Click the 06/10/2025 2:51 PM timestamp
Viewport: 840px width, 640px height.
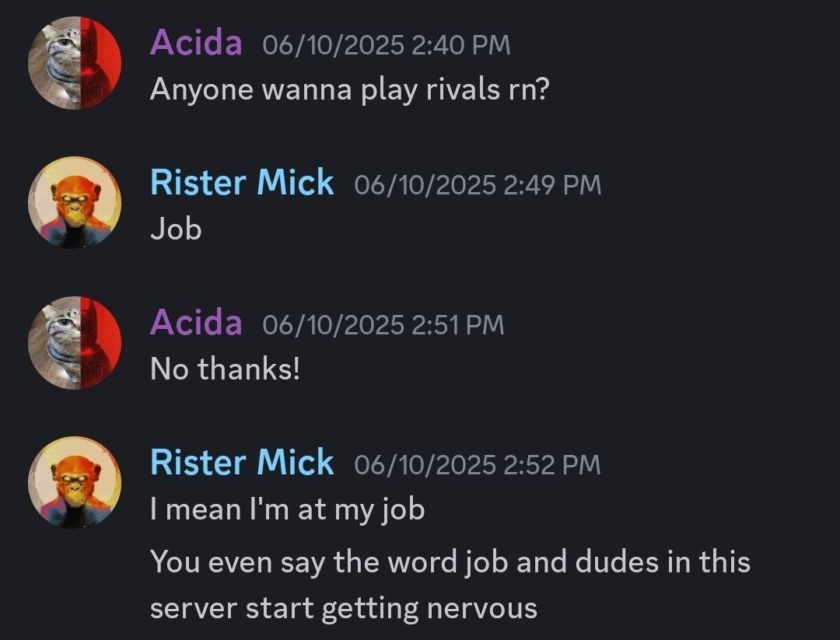coord(383,325)
